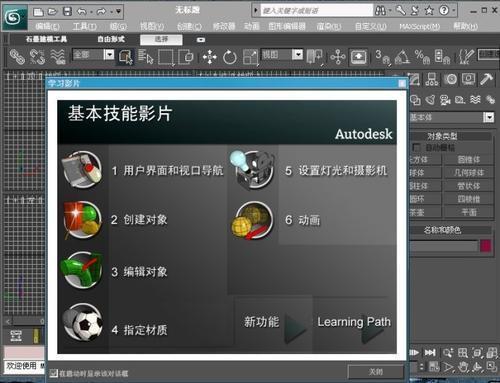Select the Lights category icon in command panel
The height and width of the screenshot is (383, 500).
click(x=430, y=99)
